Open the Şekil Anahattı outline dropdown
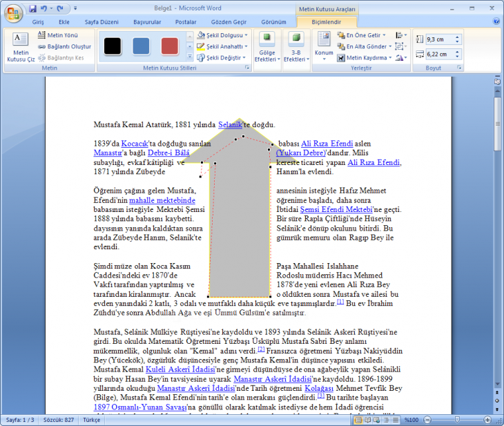Viewport: 504px width, 426px height. (222, 46)
